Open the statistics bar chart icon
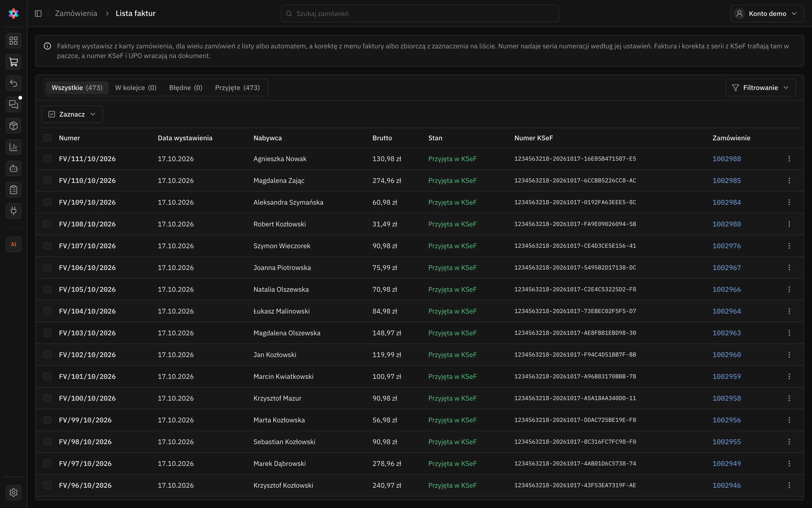Viewport: 812px width, 508px height. click(x=14, y=147)
